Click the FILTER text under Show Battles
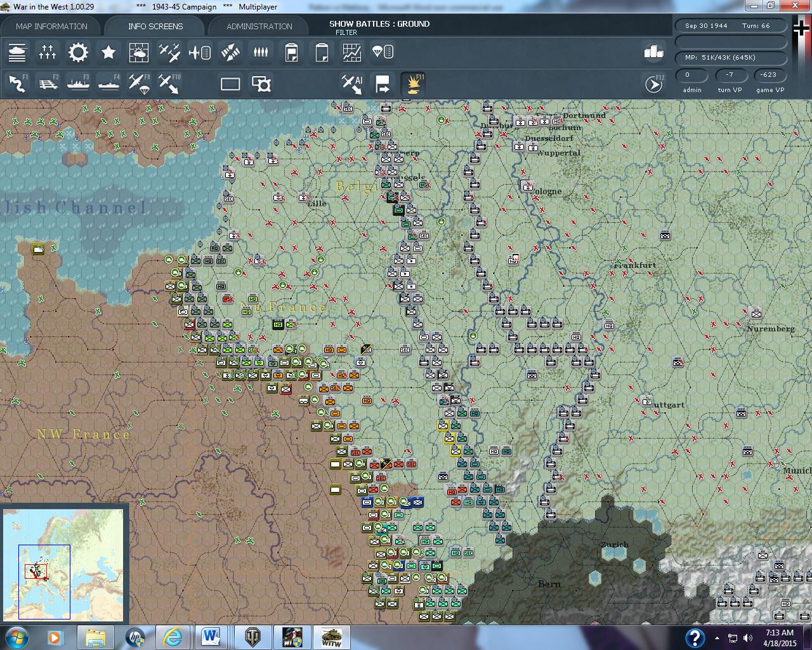 [x=346, y=32]
